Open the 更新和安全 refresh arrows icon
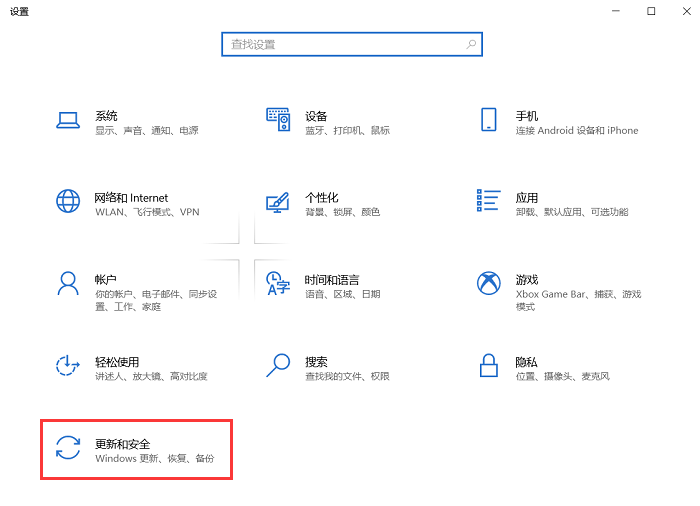Screen dimensions: 700x506 pyautogui.click(x=68, y=447)
